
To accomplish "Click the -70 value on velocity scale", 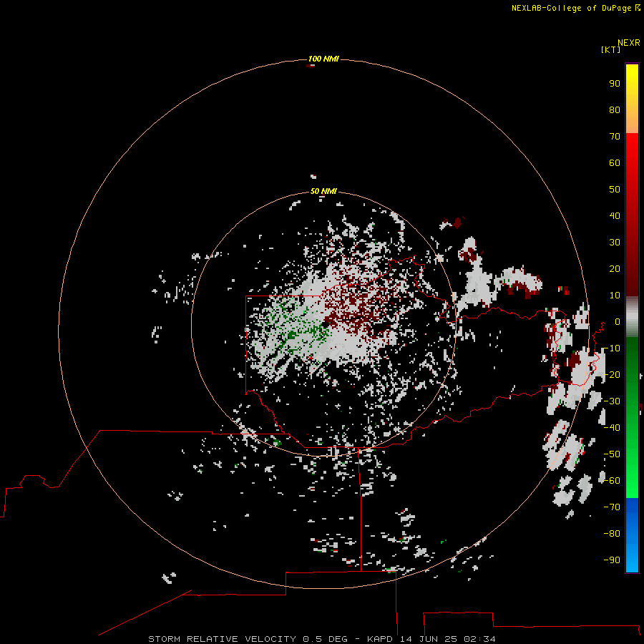I will (612, 507).
